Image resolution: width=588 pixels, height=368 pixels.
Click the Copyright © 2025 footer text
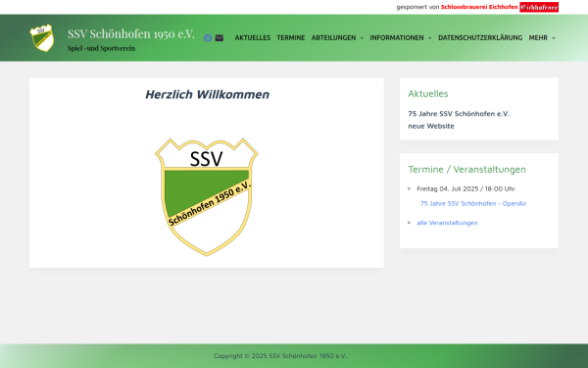pyautogui.click(x=280, y=356)
